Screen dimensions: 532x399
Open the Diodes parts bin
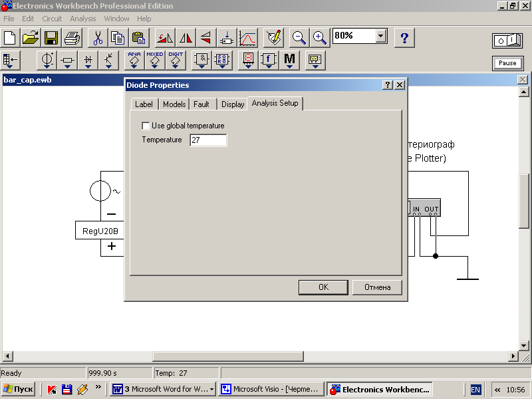88,60
